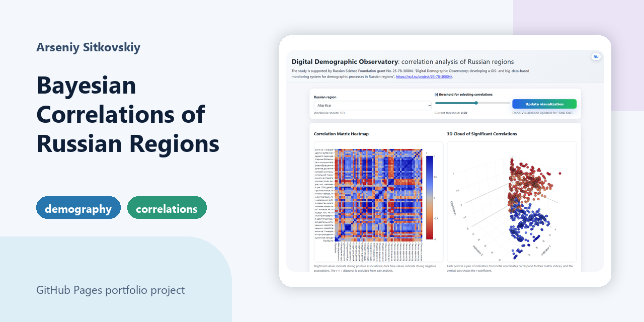Click the author name Arseniy Sitkovskiy

tap(89, 48)
